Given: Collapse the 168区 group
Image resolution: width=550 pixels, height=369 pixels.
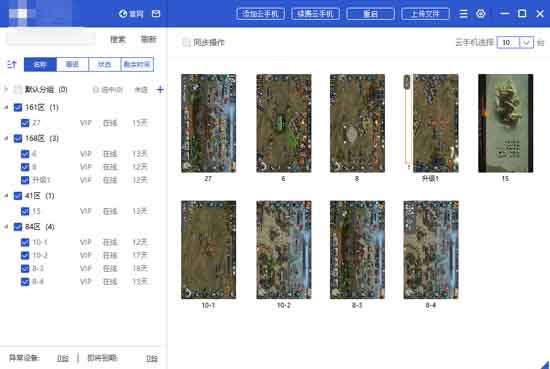Looking at the screenshot, I should pos(6,138).
